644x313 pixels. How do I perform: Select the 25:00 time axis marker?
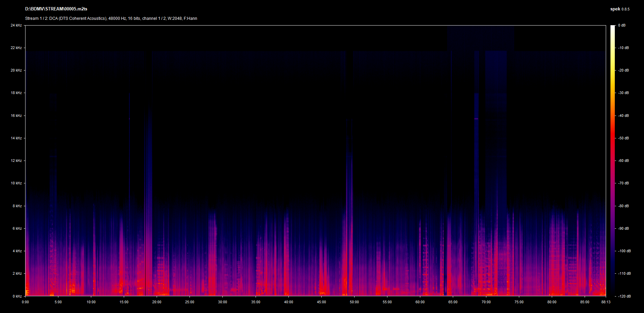click(190, 302)
